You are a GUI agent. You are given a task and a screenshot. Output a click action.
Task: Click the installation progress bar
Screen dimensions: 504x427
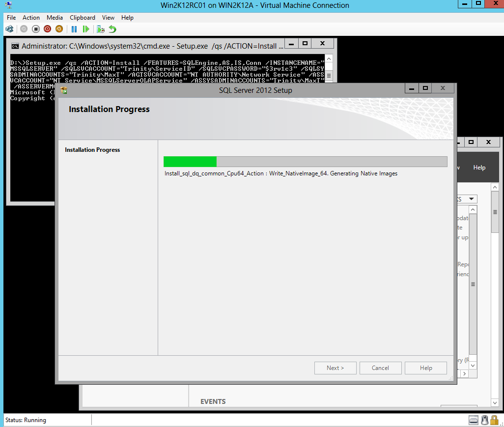click(306, 161)
